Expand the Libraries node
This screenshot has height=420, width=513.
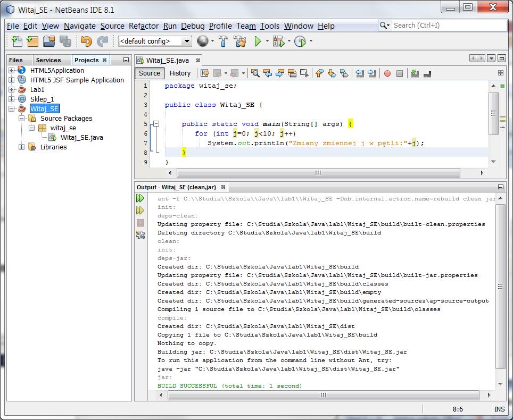pyautogui.click(x=22, y=147)
